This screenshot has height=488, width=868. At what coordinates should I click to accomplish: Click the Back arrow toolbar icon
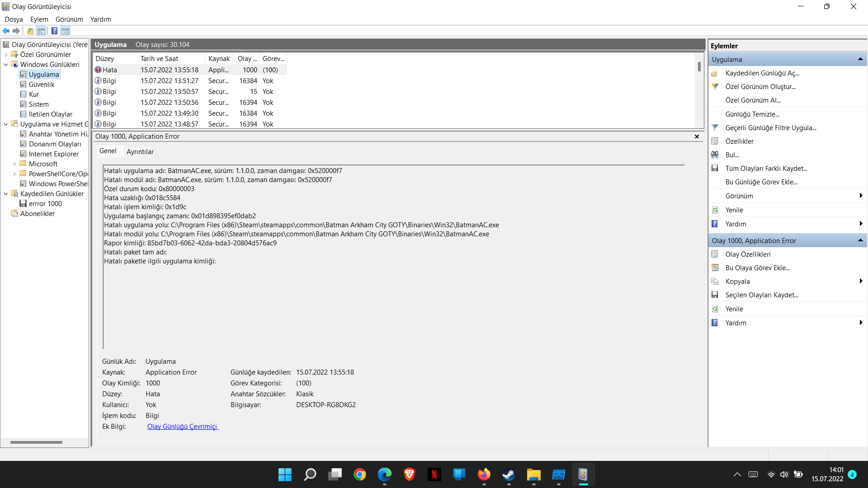click(x=6, y=31)
